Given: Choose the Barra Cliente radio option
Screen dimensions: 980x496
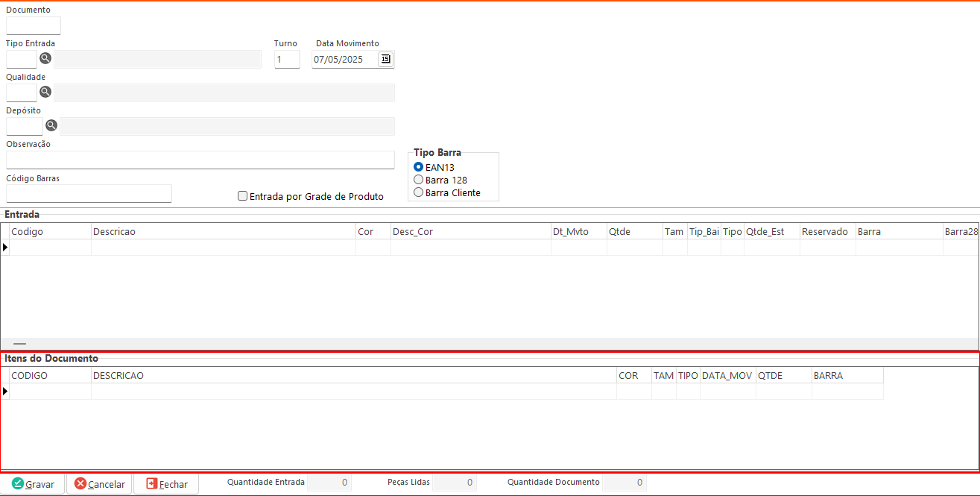Looking at the screenshot, I should click(419, 192).
